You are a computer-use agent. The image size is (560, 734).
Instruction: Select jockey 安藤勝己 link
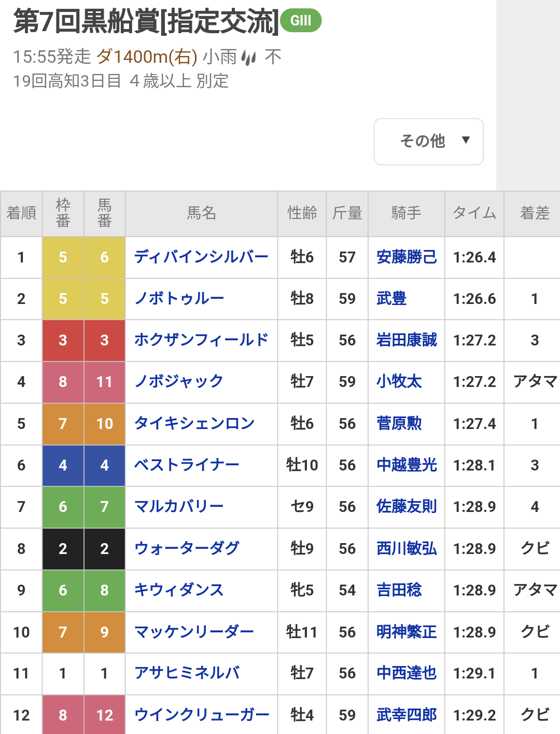click(407, 257)
